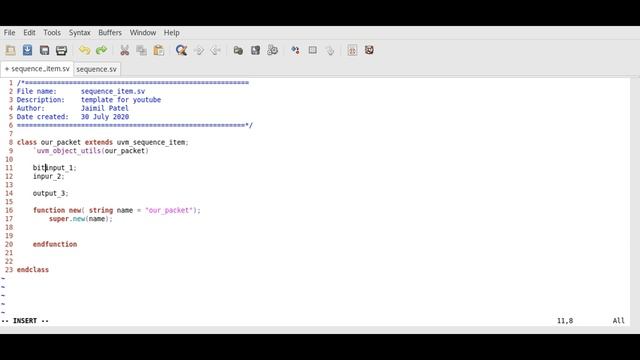Image resolution: width=640 pixels, height=360 pixels.
Task: Click 'uvm_sequence_item' in class declaration
Action: tap(151, 142)
